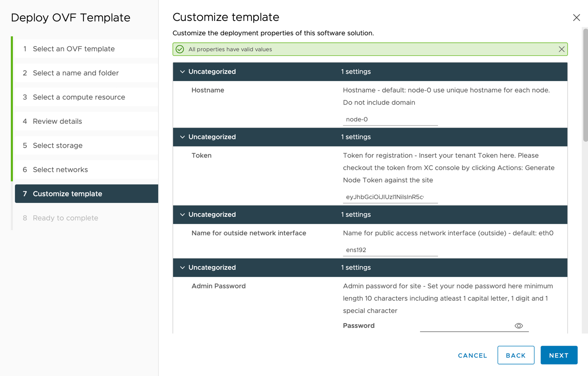The width and height of the screenshot is (588, 376).
Task: Click the NEXT button
Action: click(x=559, y=355)
